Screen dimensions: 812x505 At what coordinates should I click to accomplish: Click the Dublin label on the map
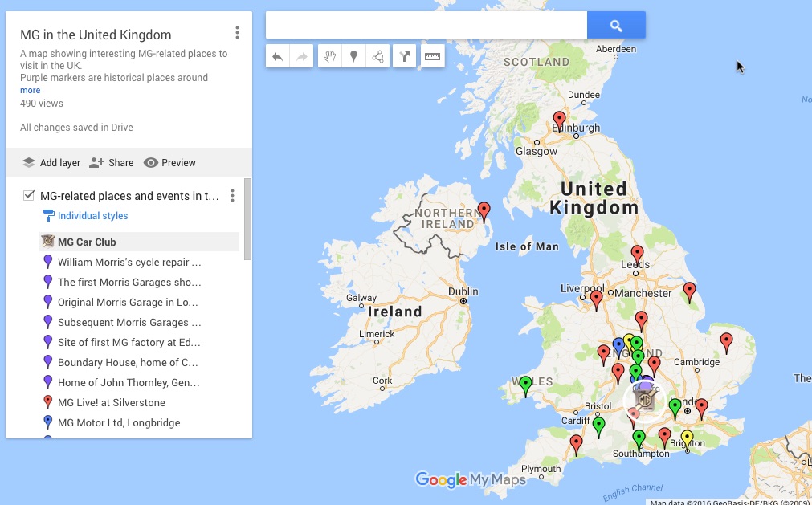pos(463,291)
